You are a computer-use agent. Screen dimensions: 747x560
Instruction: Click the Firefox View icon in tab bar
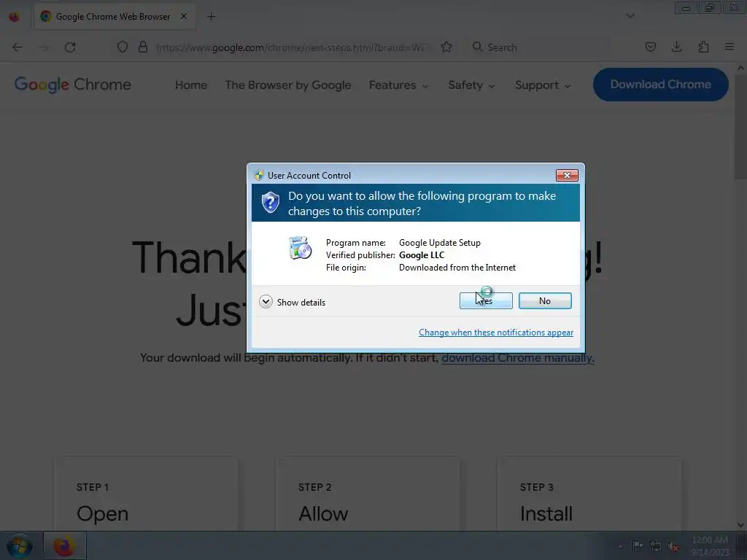(15, 17)
